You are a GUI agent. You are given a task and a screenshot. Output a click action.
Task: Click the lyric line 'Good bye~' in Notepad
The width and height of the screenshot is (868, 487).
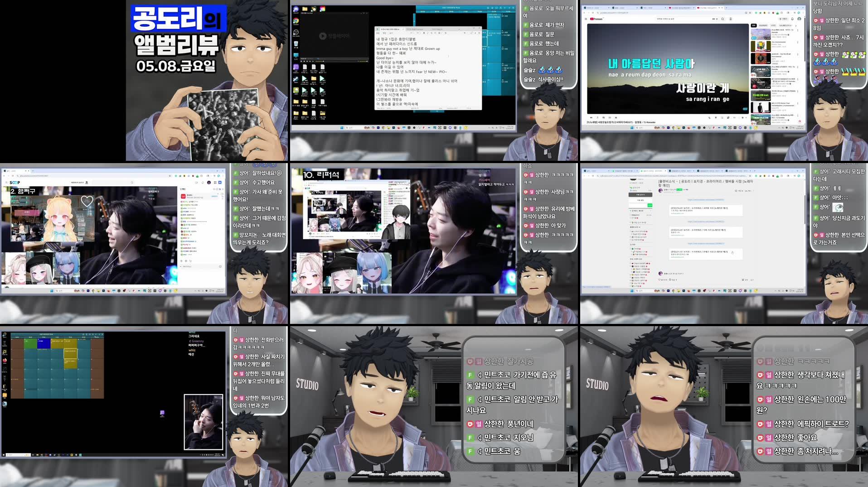coord(385,58)
